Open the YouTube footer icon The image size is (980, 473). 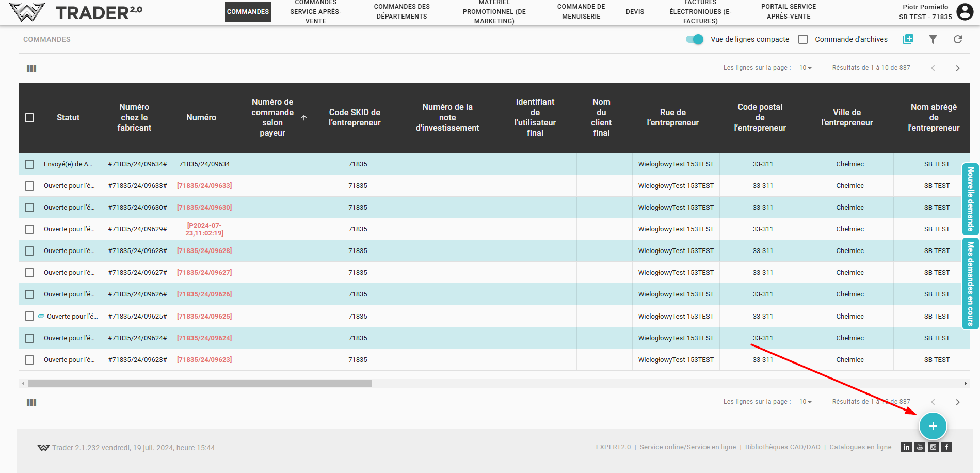pyautogui.click(x=920, y=447)
